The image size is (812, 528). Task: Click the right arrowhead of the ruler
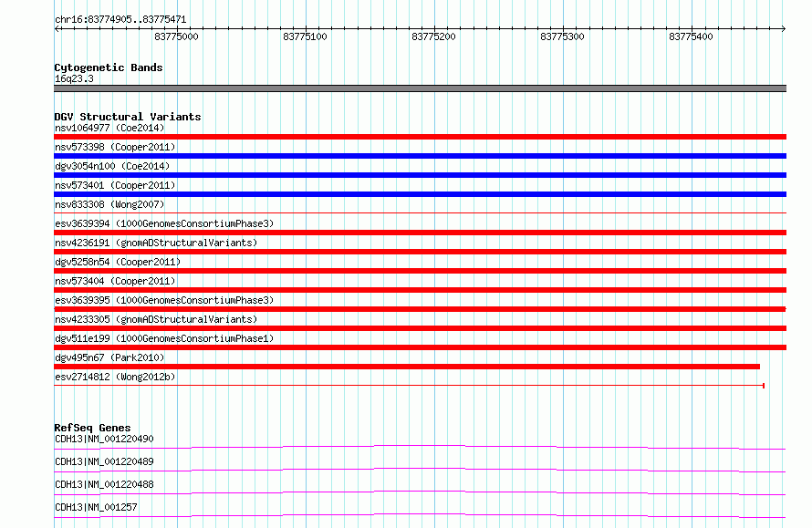pyautogui.click(x=784, y=28)
